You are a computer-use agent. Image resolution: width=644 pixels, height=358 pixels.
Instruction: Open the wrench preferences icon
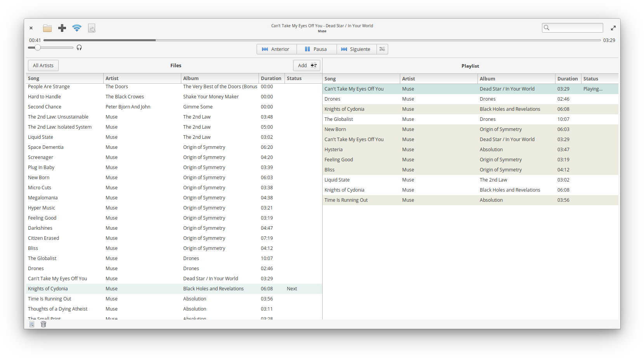click(92, 28)
